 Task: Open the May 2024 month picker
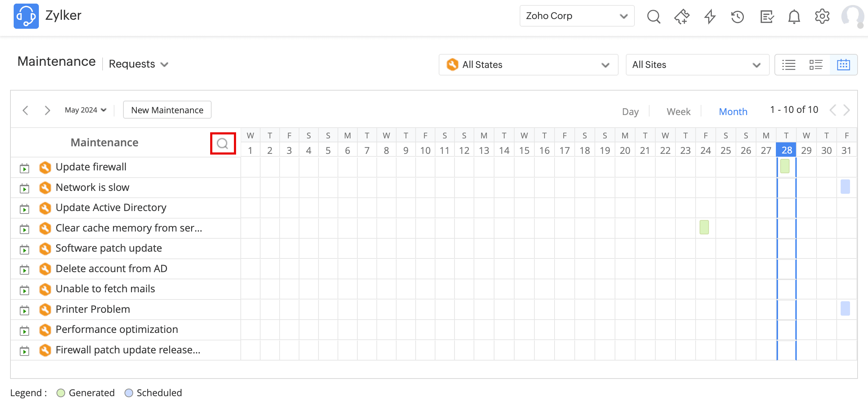86,110
